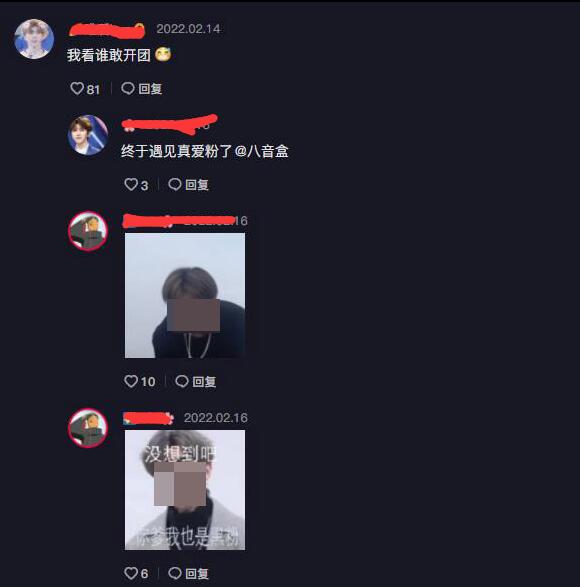The height and width of the screenshot is (587, 580).
Task: Click reply bubble icon under 3-like comment
Action: 175,184
